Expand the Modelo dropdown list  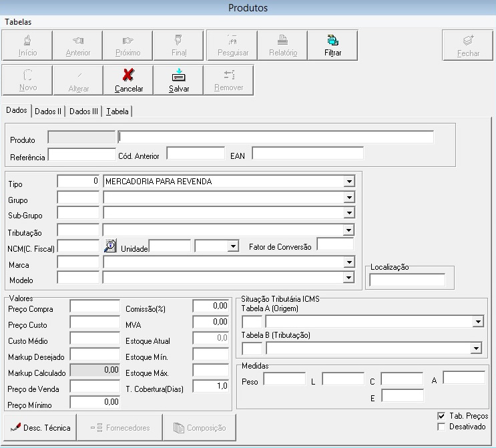pyautogui.click(x=348, y=278)
